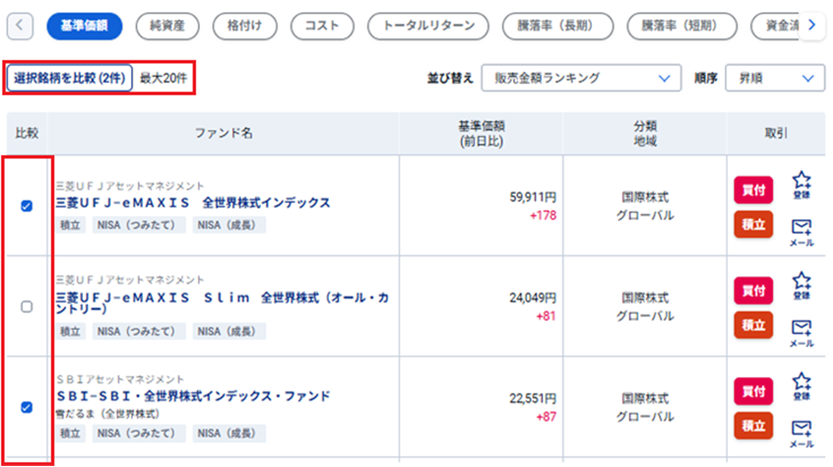
Task: Click star 登録 icon for eMAXIS 全世界株式インデックス
Action: point(801,183)
